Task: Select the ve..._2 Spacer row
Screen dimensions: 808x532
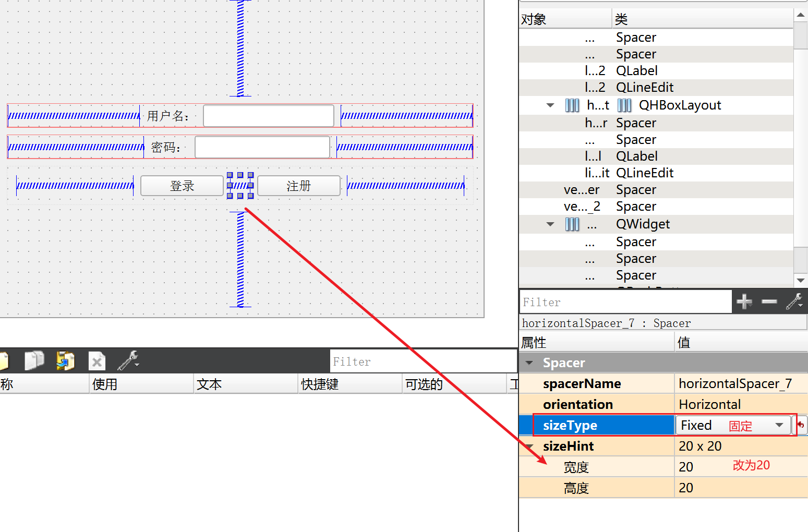Action: click(656, 207)
